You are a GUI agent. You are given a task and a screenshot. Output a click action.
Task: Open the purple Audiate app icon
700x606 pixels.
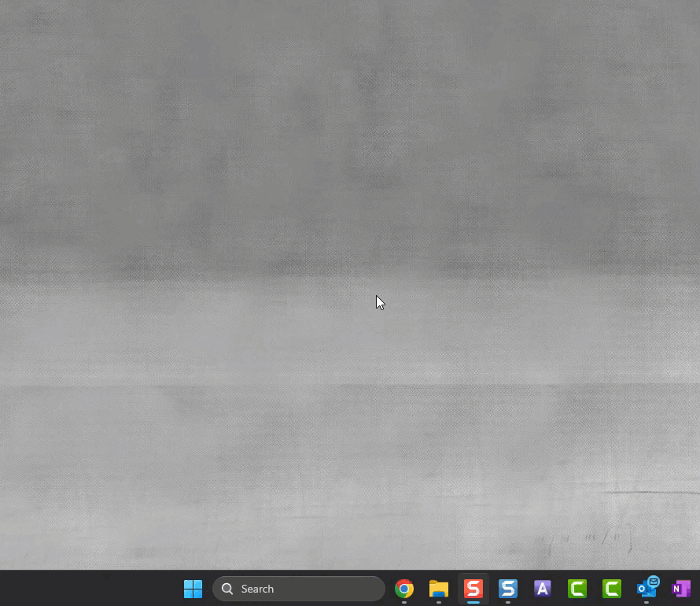point(543,589)
